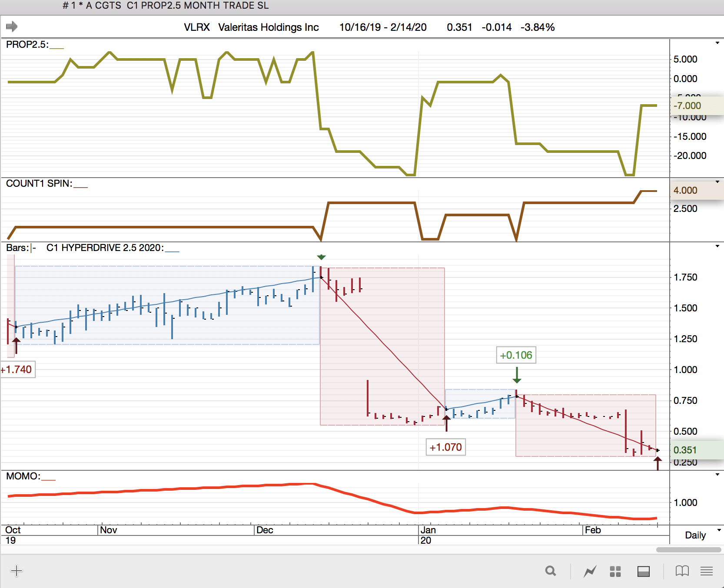
Task: Open the four-squares grid layout icon
Action: pyautogui.click(x=615, y=571)
